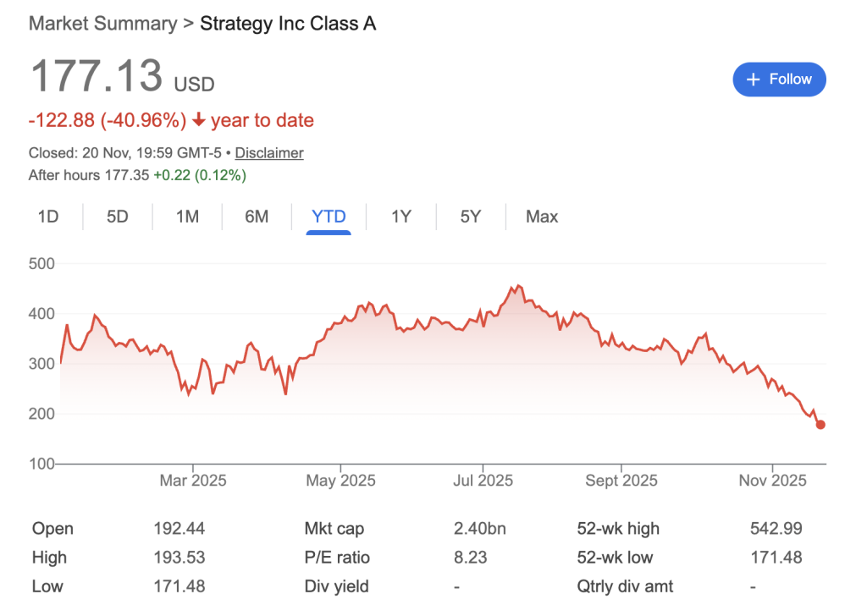Select the YTD time range tab

pyautogui.click(x=329, y=217)
